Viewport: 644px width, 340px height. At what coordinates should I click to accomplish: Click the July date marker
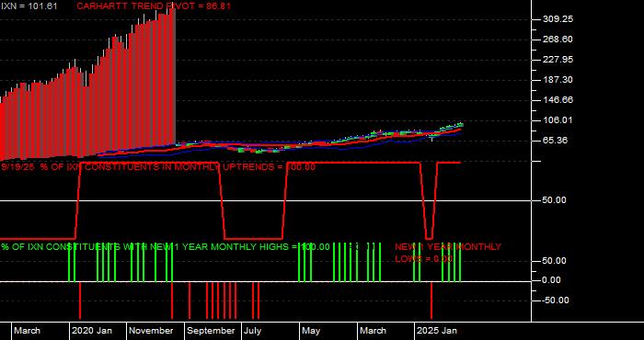tap(253, 331)
